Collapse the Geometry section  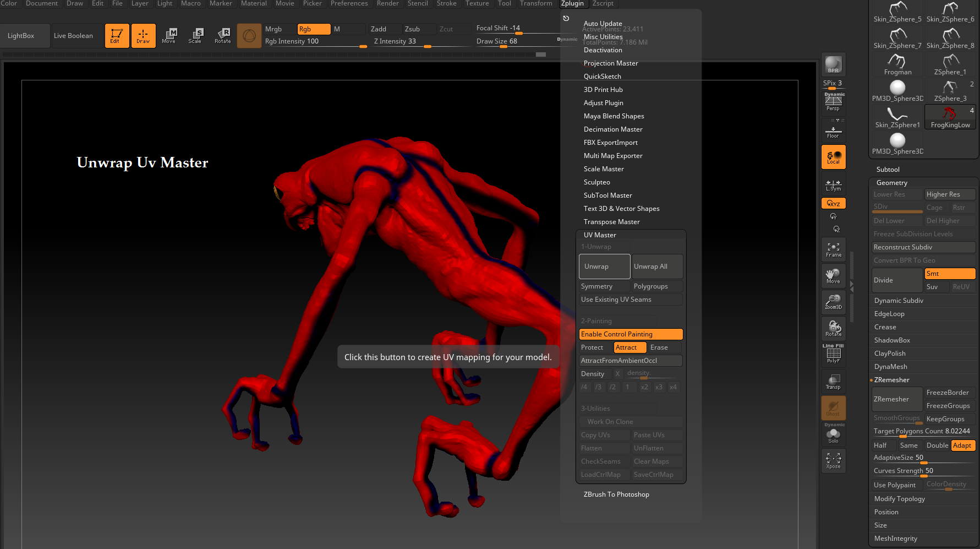click(x=891, y=183)
